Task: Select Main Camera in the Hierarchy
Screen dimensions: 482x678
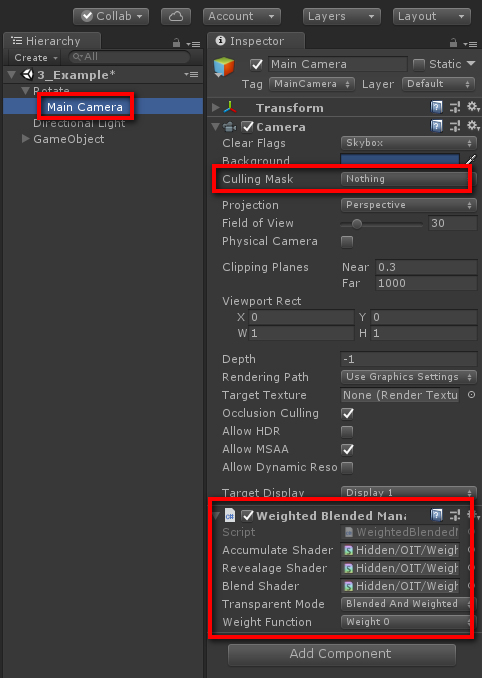Action: point(85,107)
